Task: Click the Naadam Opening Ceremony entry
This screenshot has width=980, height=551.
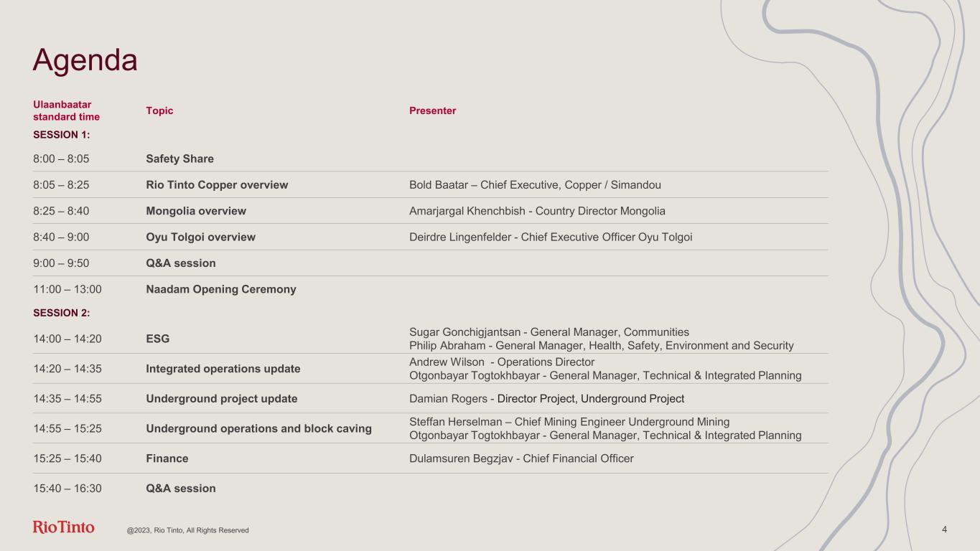Action: [x=221, y=290]
